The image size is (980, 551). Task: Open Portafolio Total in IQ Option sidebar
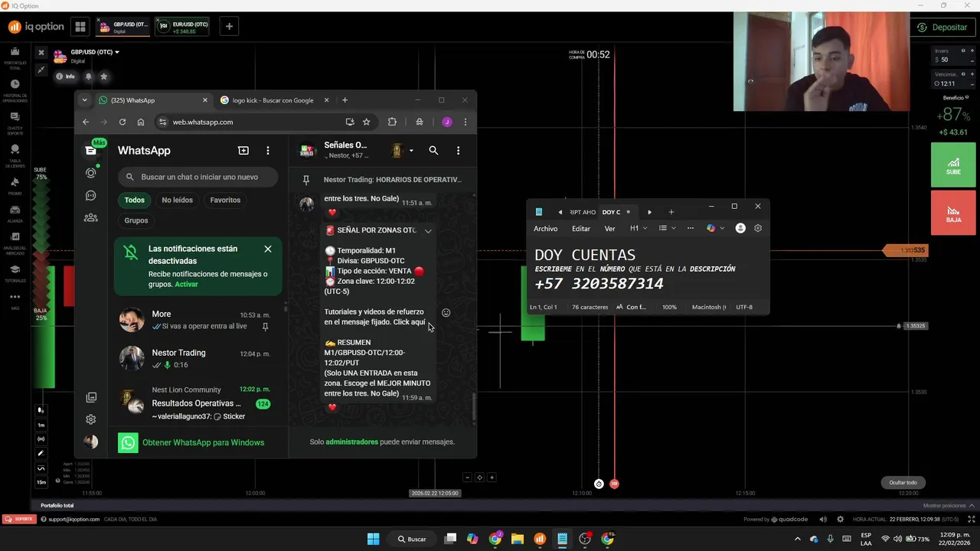click(x=15, y=57)
